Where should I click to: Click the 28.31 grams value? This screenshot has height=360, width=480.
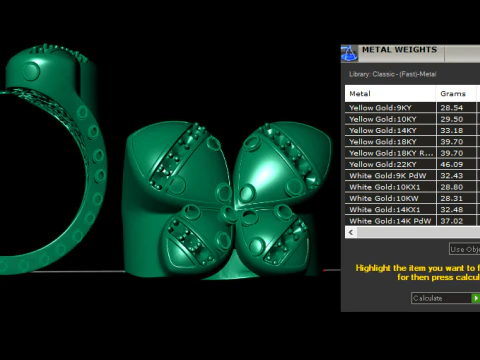pyautogui.click(x=452, y=198)
